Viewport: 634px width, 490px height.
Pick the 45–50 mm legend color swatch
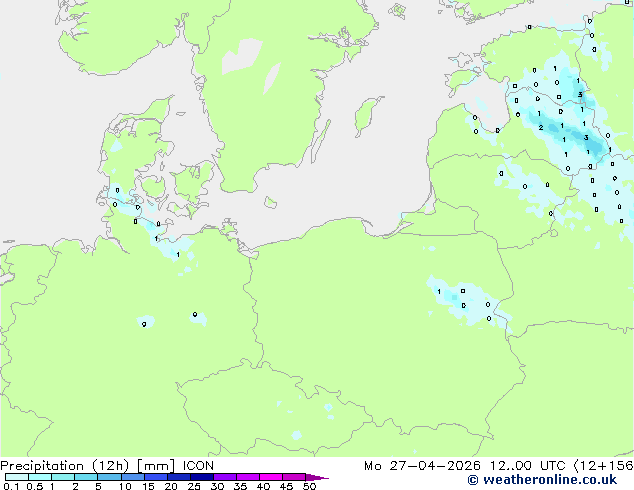294,477
